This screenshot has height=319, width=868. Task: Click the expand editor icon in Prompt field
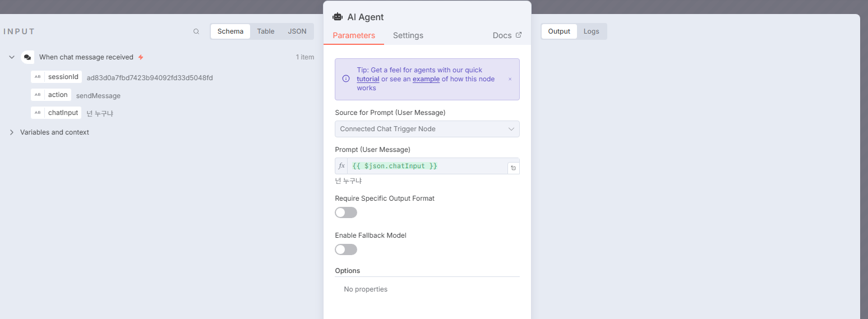click(x=514, y=168)
